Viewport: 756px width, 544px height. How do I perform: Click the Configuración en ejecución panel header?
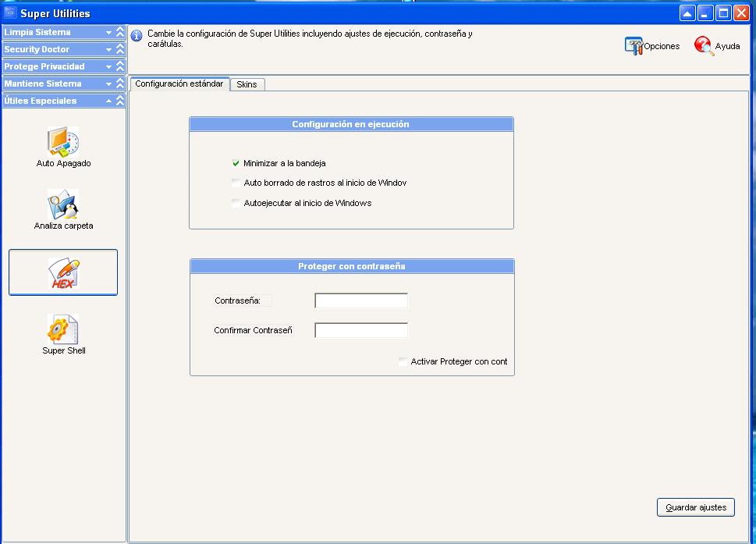[351, 124]
